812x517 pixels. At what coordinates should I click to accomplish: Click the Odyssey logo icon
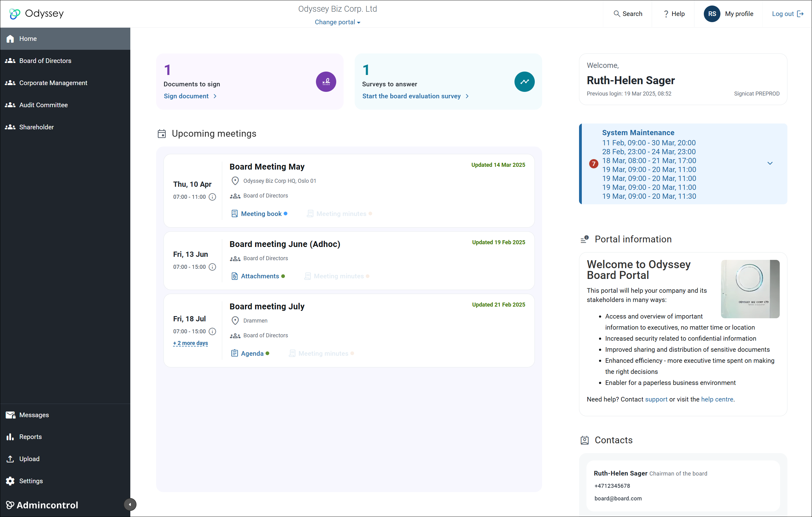tap(14, 14)
